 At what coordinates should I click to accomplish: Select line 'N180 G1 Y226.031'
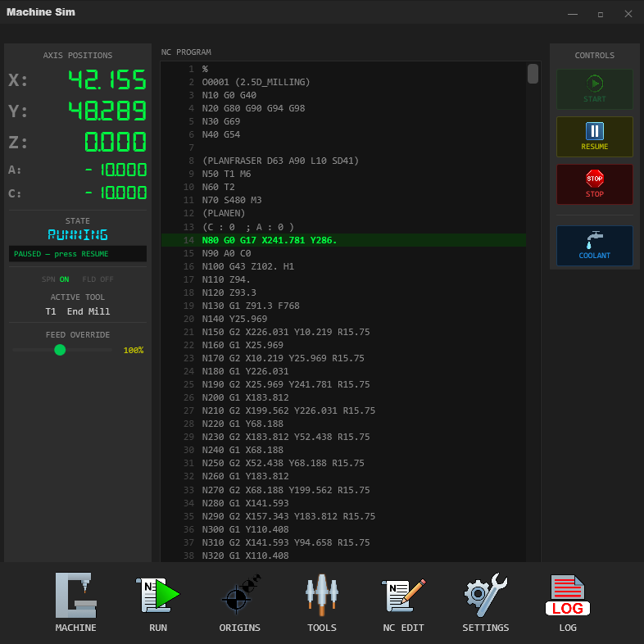click(x=343, y=372)
